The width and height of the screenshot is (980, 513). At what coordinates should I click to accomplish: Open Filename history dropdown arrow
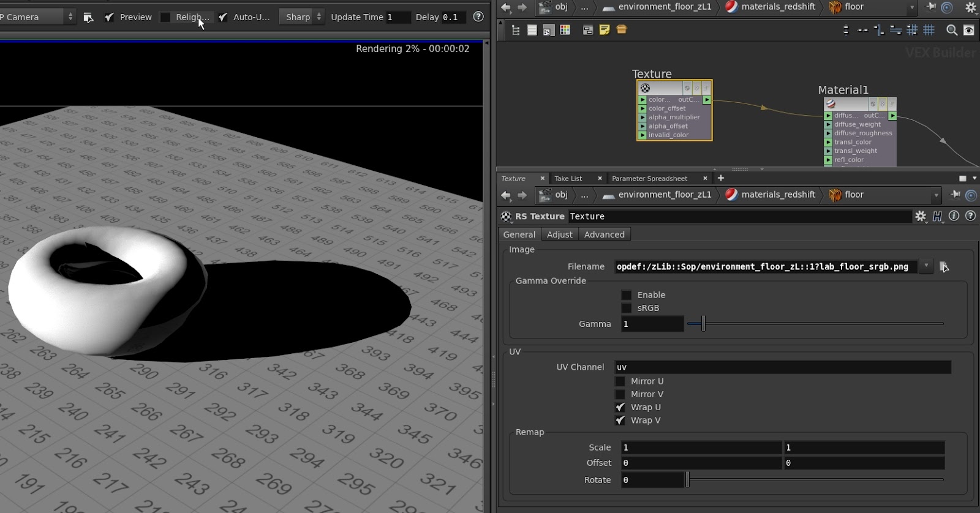(x=926, y=266)
